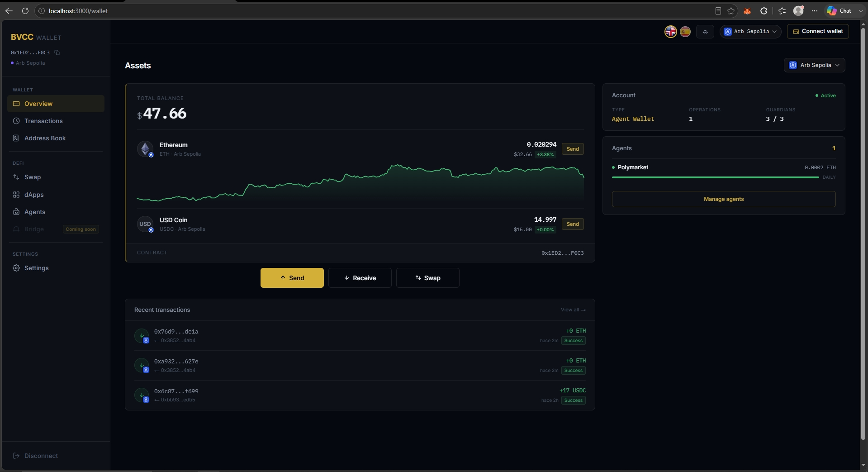Open the browser favorites list icon
This screenshot has width=868, height=472.
(x=782, y=11)
